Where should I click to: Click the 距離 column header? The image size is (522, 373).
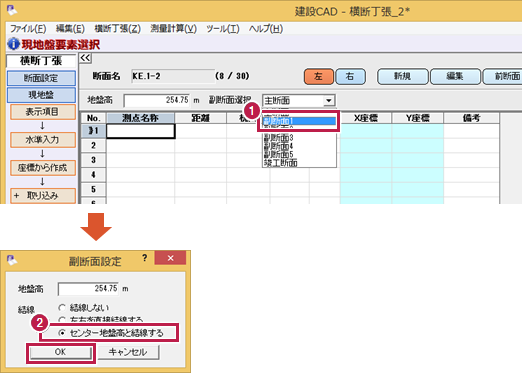(200, 118)
